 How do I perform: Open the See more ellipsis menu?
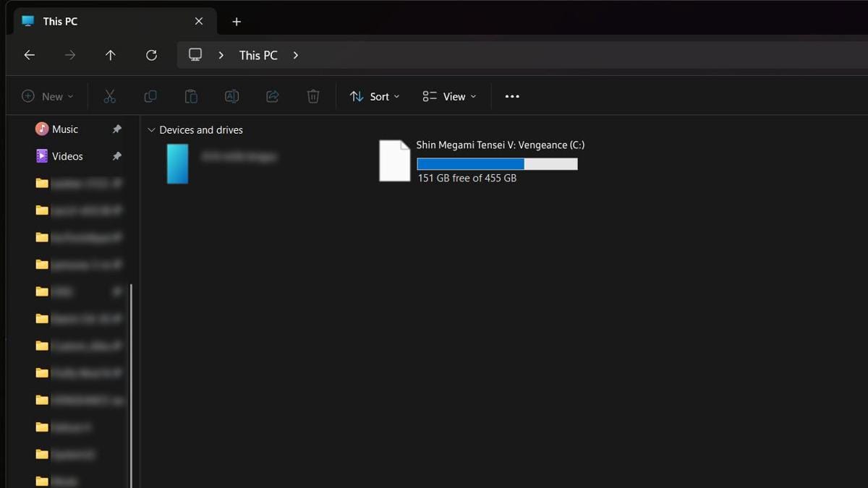click(512, 96)
